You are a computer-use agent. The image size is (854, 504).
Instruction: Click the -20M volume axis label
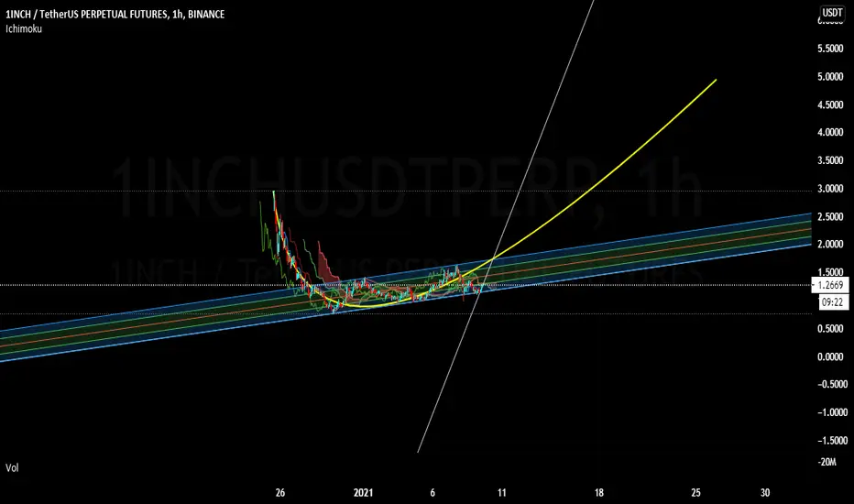827,462
